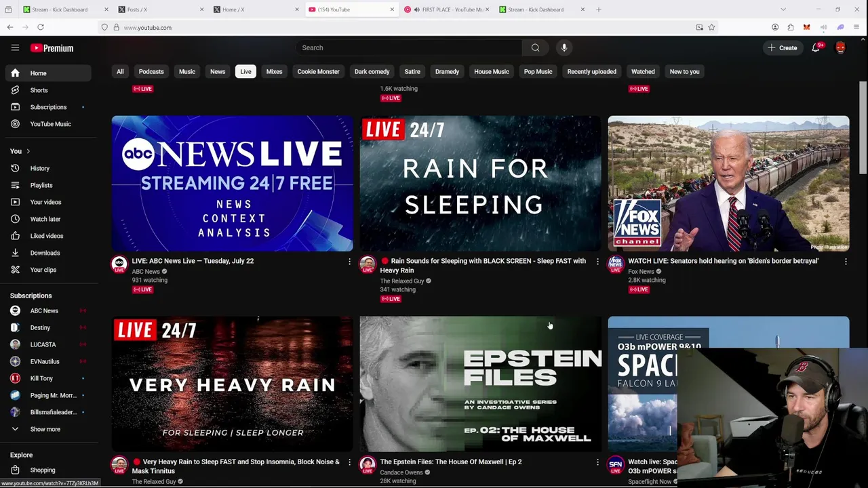This screenshot has width=868, height=488.
Task: Open the YouTube hamburger guide menu
Action: (x=15, y=47)
